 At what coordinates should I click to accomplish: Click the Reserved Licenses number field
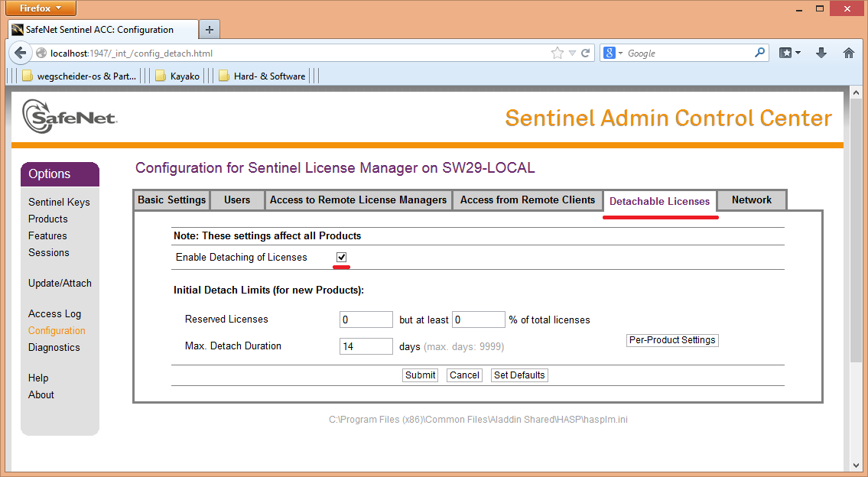(366, 320)
